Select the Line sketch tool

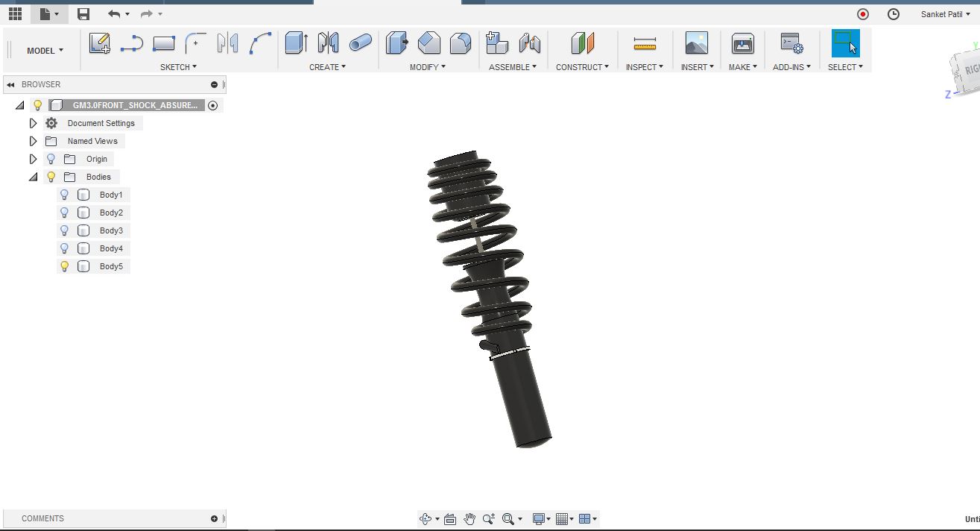pyautogui.click(x=132, y=43)
